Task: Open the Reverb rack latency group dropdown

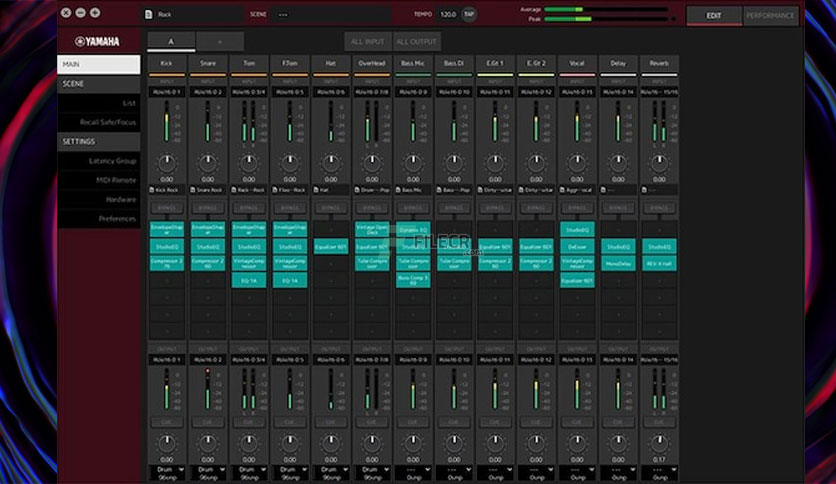Action: [660, 473]
